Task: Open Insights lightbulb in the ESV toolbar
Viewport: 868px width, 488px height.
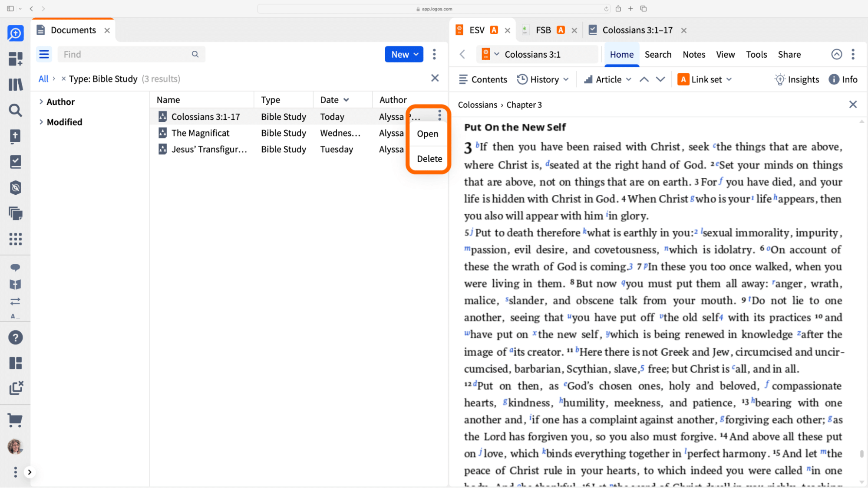Action: click(797, 79)
